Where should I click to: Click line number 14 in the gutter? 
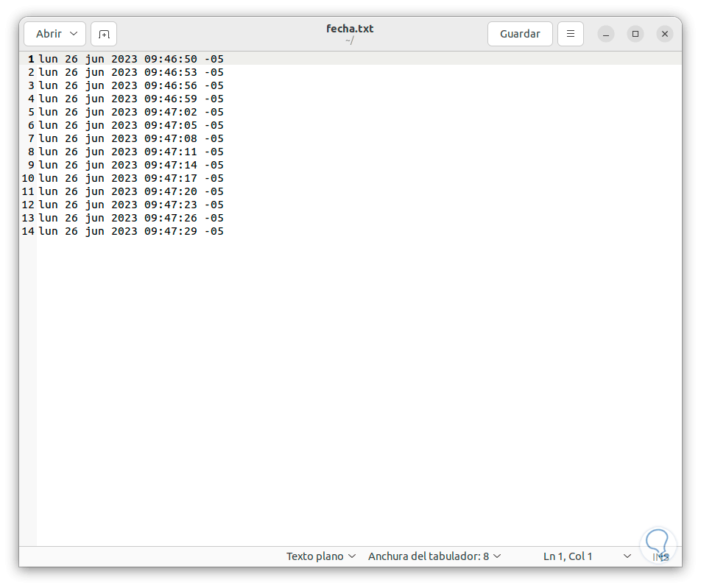[x=28, y=231]
